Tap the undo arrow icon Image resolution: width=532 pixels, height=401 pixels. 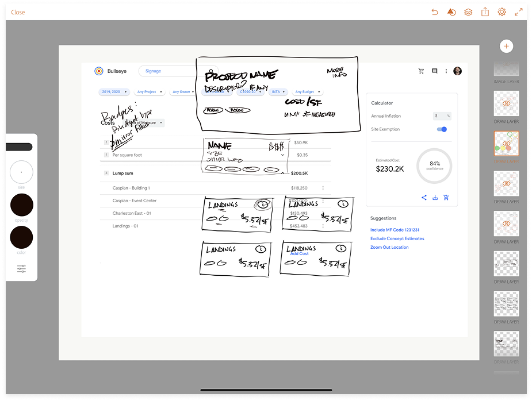435,12
